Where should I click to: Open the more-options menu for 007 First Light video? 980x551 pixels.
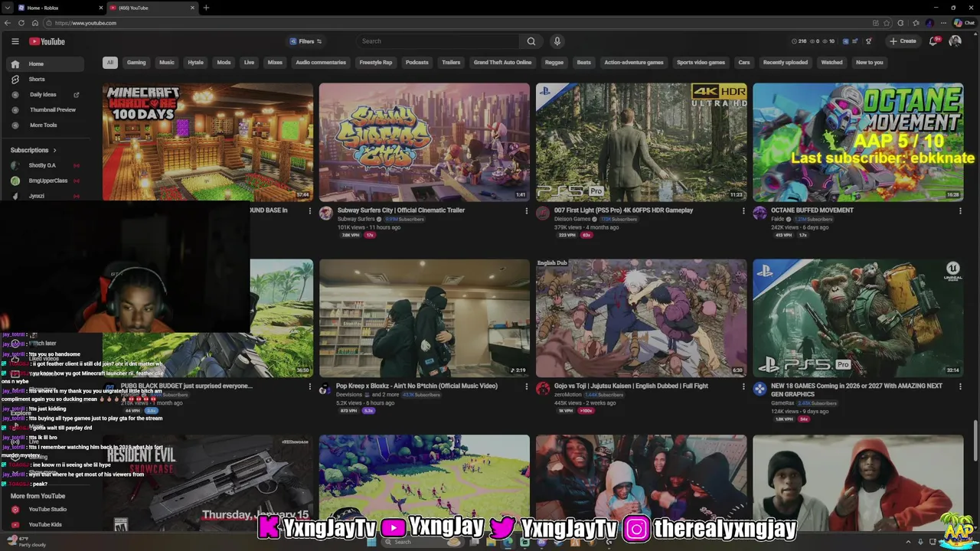coord(743,211)
